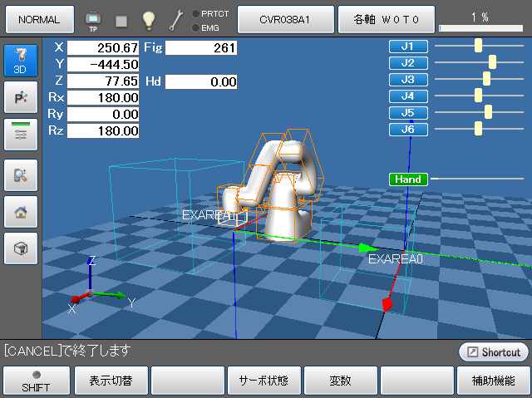Screen dimensions: 532x398
Task: Toggle the J1 joint button
Action: pyautogui.click(x=408, y=47)
